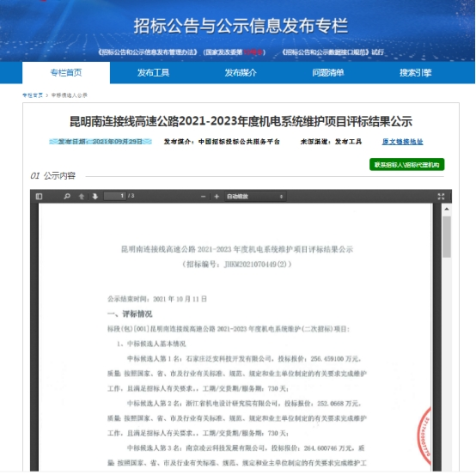Click 中标候选人公示 in the breadcrumb

(x=70, y=95)
